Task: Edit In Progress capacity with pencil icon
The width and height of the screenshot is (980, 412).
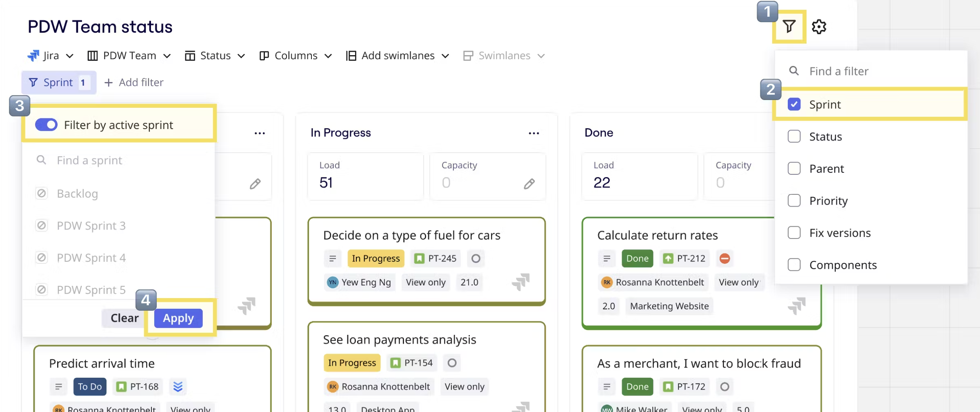Action: (529, 184)
